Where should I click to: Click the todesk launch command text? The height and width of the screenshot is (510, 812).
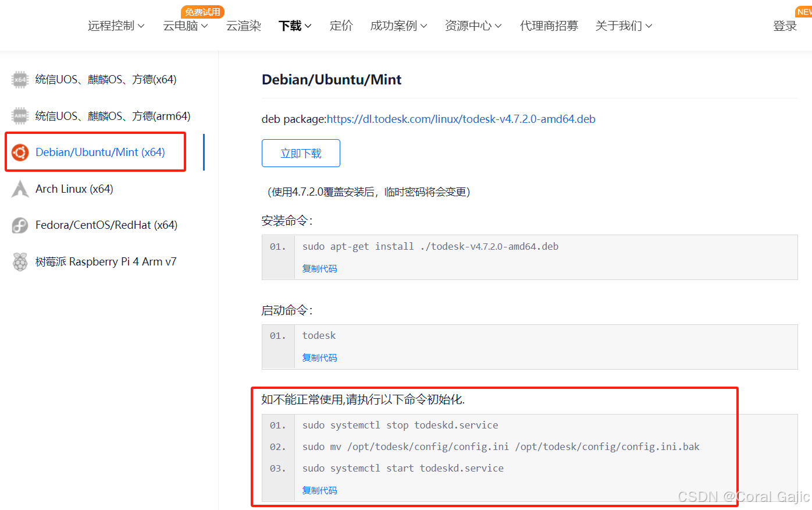tap(319, 335)
